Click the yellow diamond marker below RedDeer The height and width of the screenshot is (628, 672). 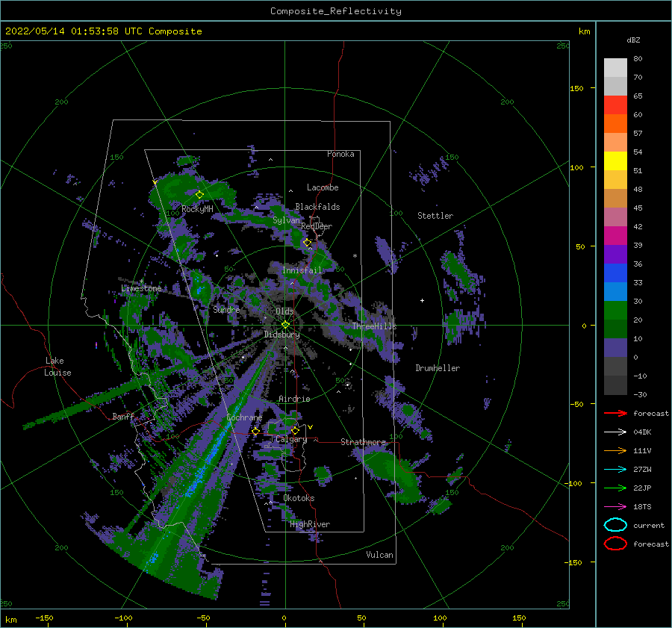click(x=307, y=243)
